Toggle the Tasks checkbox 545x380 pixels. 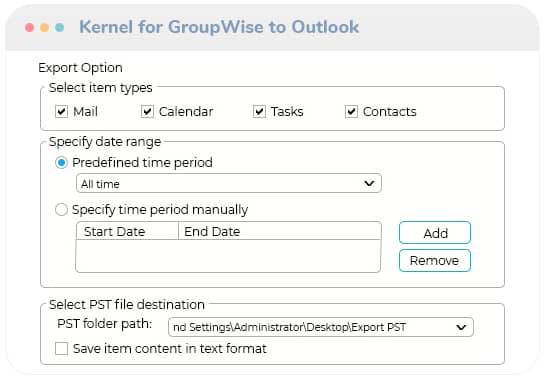[259, 112]
